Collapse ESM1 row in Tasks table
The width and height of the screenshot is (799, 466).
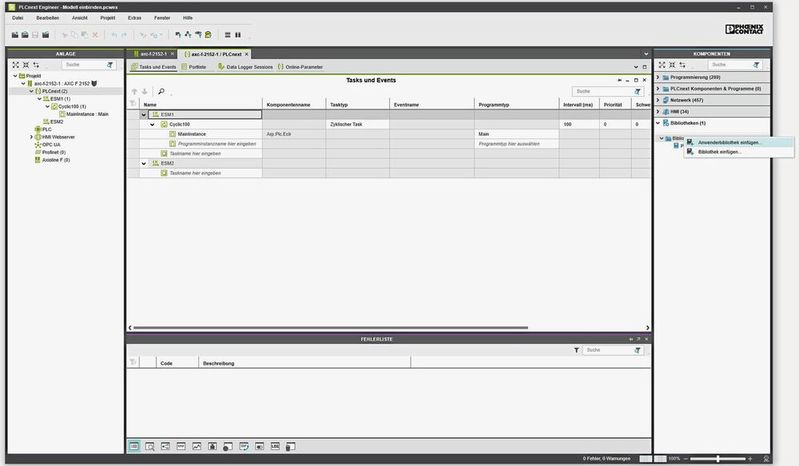pyautogui.click(x=144, y=115)
